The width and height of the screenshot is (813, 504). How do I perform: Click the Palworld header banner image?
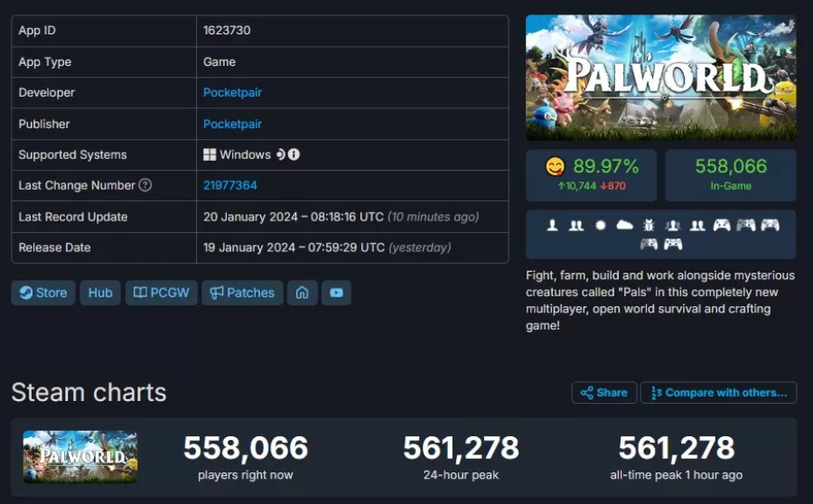(661, 78)
